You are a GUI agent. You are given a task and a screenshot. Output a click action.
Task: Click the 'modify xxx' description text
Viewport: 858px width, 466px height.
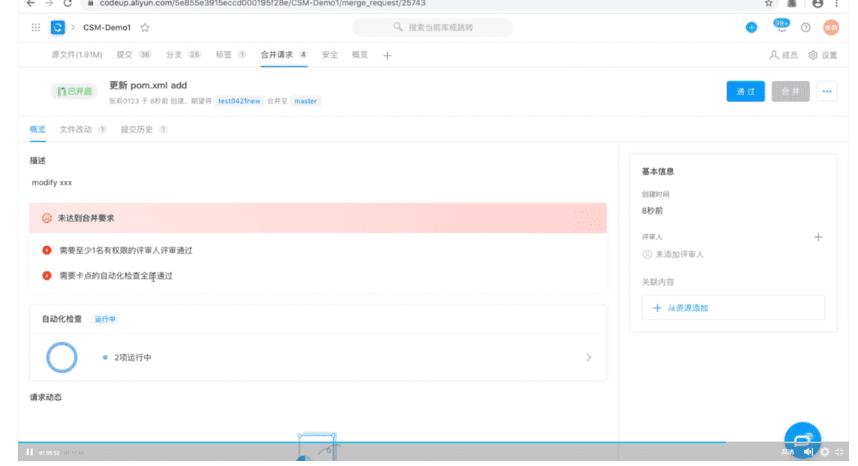coord(52,183)
